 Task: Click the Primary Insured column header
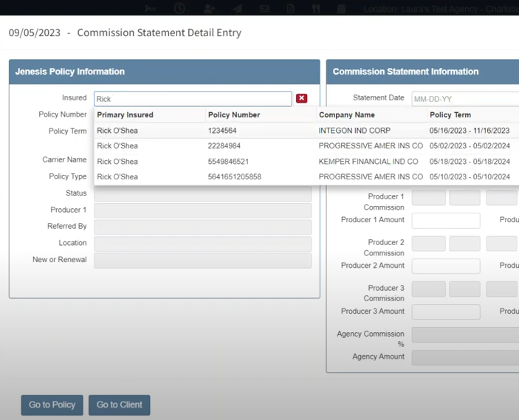click(x=125, y=115)
